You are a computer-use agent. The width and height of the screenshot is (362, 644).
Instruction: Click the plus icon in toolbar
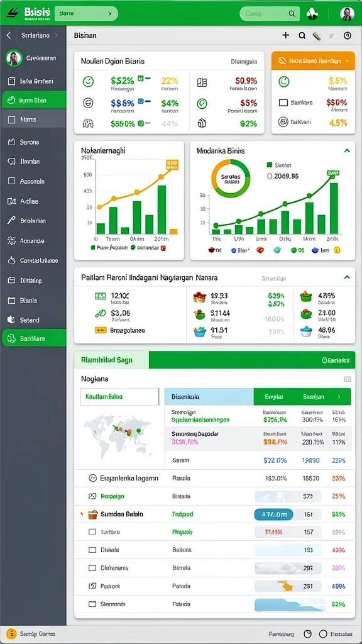286,35
